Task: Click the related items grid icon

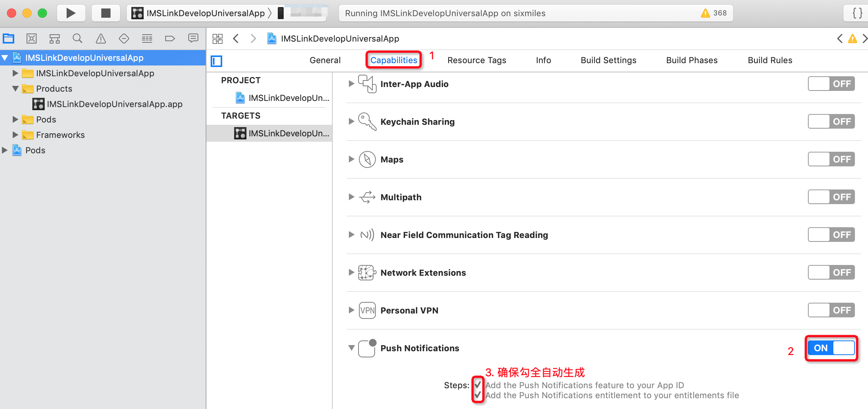Action: tap(218, 39)
